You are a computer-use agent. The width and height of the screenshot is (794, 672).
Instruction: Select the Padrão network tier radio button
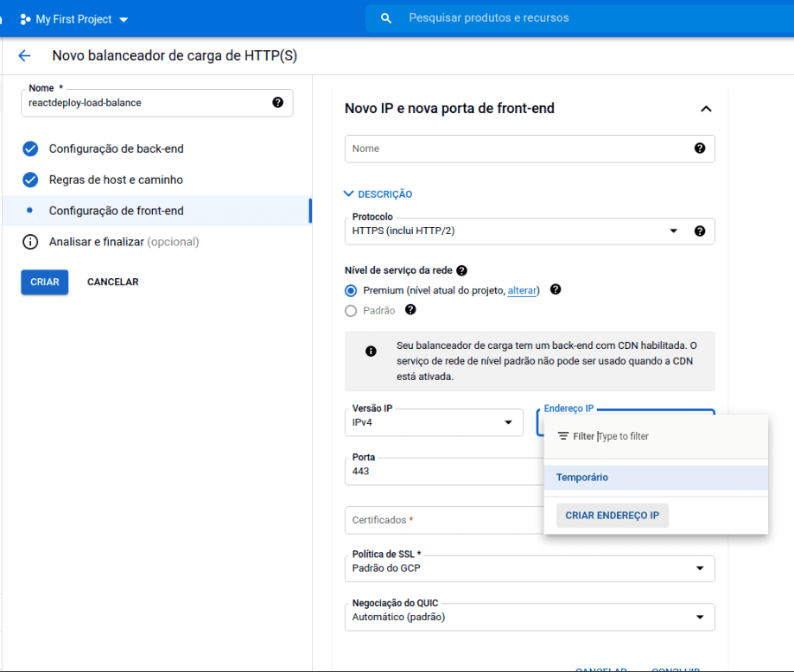[351, 311]
